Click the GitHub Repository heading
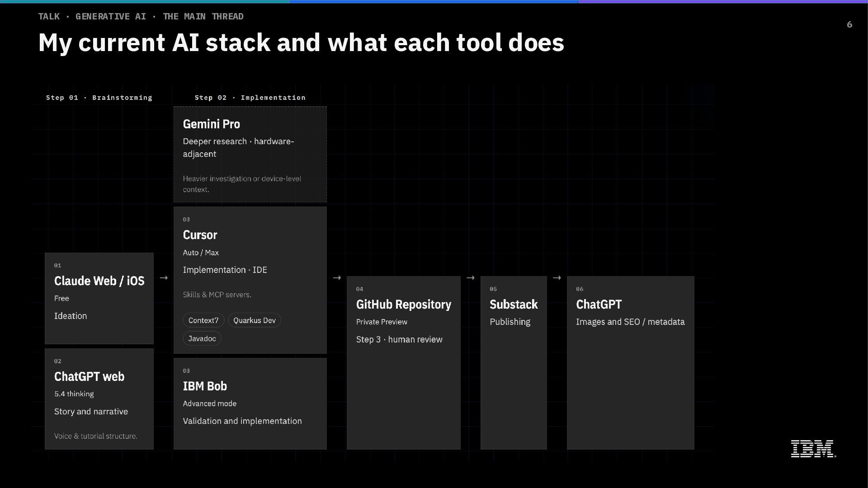868x488 pixels. (x=403, y=305)
